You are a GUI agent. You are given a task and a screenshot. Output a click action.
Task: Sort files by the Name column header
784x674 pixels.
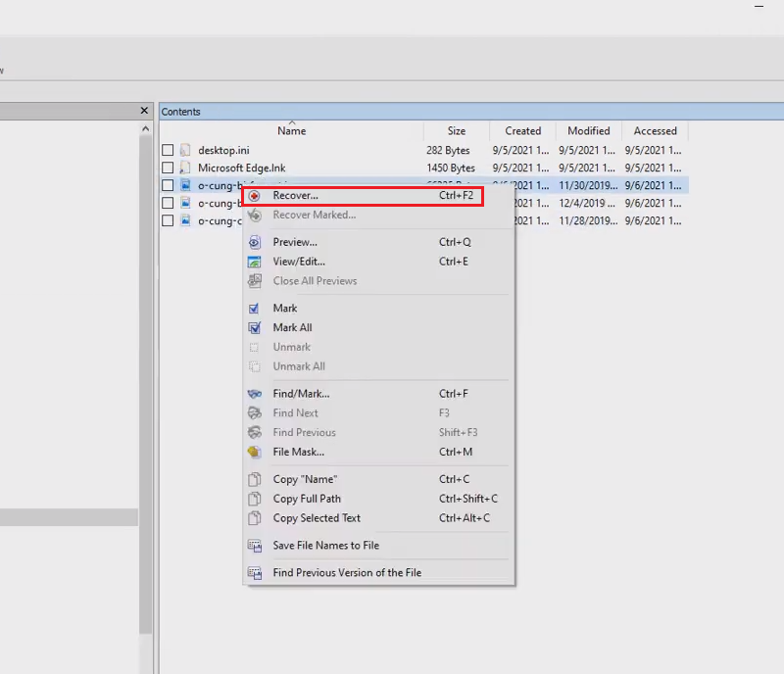(x=291, y=130)
